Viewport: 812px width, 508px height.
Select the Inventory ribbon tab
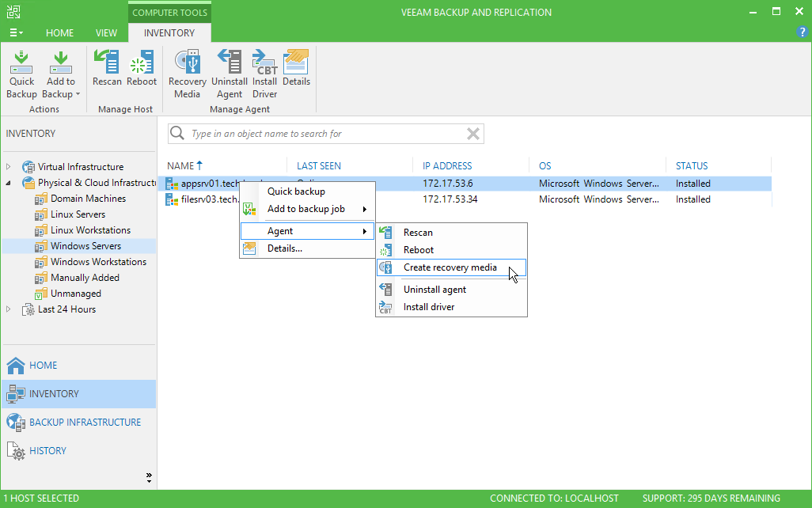point(169,32)
